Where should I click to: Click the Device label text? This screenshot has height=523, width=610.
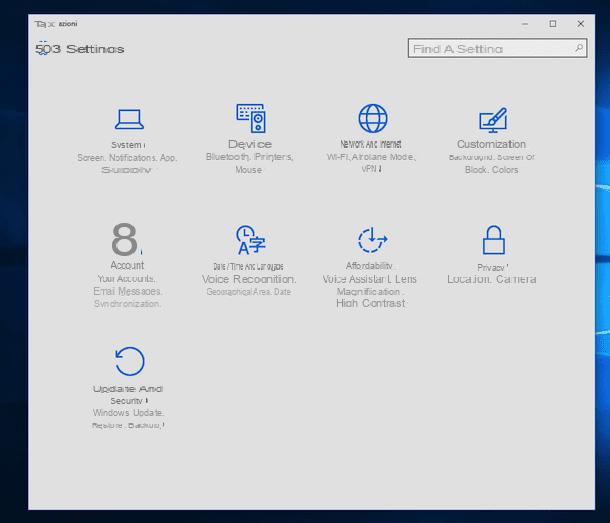click(x=250, y=144)
